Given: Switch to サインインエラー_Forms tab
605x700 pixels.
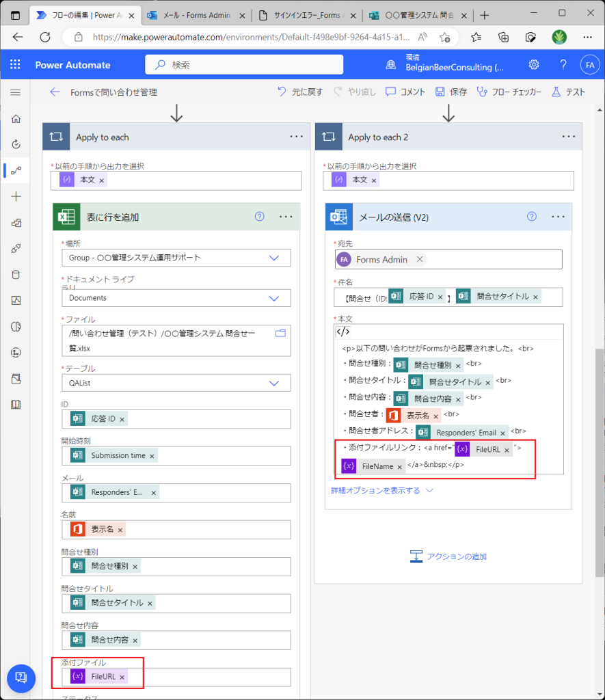Looking at the screenshot, I should coord(307,15).
